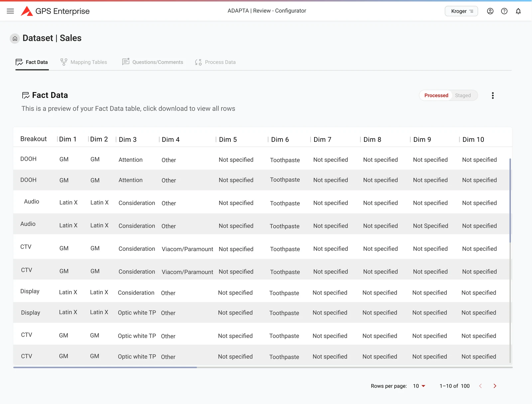Click the Dim 1 column header
Viewport: 532px width, 404px height.
click(x=68, y=139)
